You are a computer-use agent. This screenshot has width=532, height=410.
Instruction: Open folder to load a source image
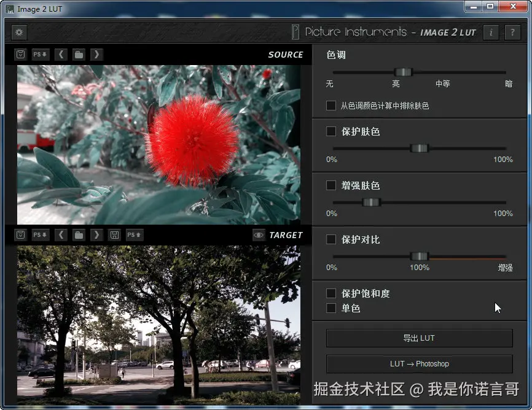[79, 54]
